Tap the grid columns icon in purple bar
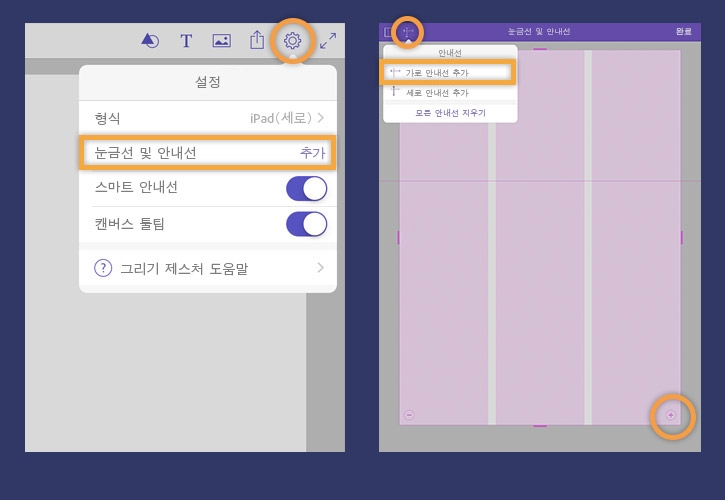The height and width of the screenshot is (500, 725). (387, 32)
